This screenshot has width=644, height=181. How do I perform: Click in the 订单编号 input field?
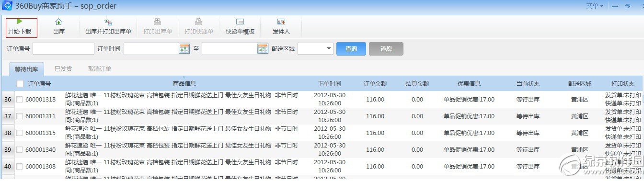tap(63, 48)
